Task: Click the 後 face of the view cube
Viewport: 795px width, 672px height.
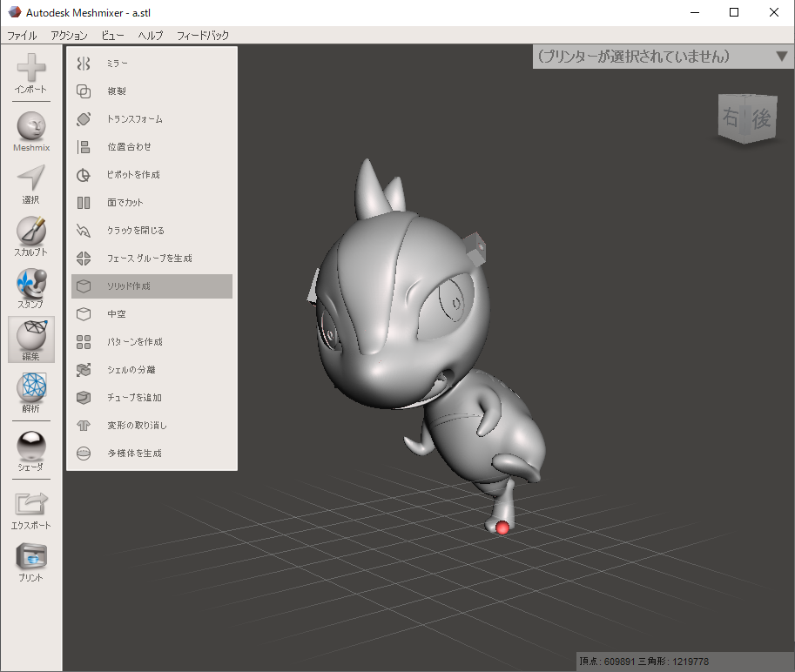Action: coord(761,119)
